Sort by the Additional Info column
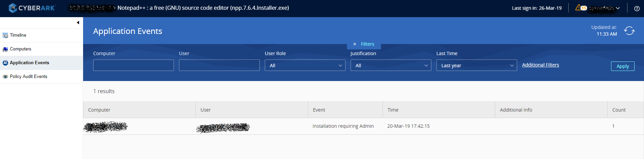This screenshot has height=159, width=644. tap(551, 110)
